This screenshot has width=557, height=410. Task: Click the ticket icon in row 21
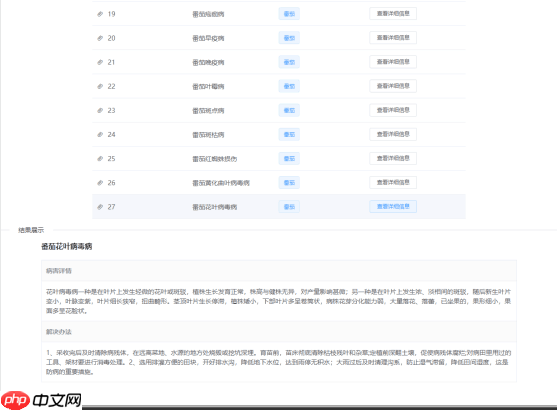pyautogui.click(x=100, y=62)
